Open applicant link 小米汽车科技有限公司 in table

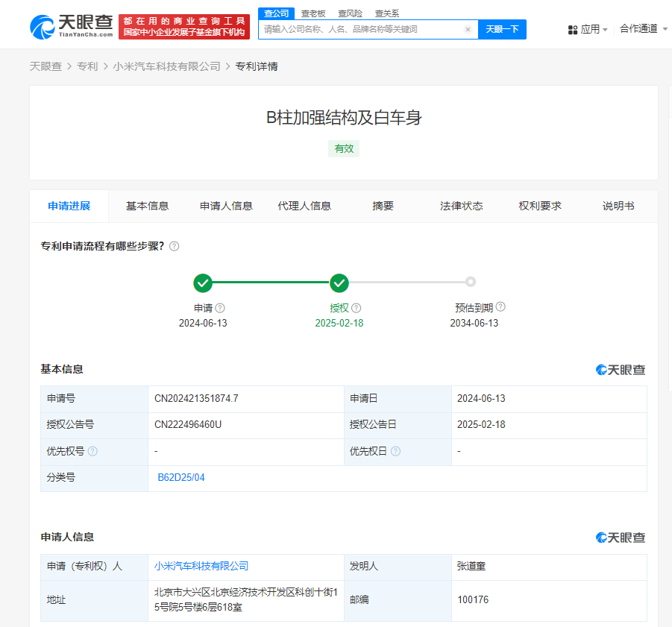pos(201,566)
